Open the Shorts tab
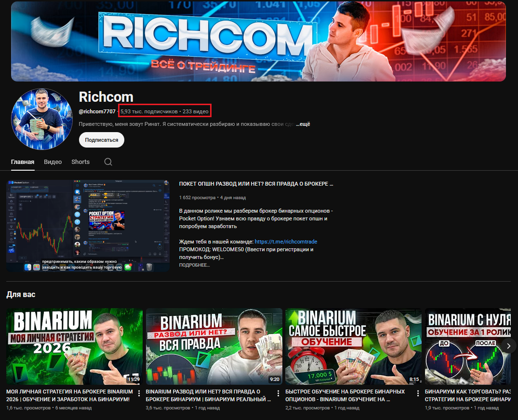The image size is (518, 420). point(80,162)
